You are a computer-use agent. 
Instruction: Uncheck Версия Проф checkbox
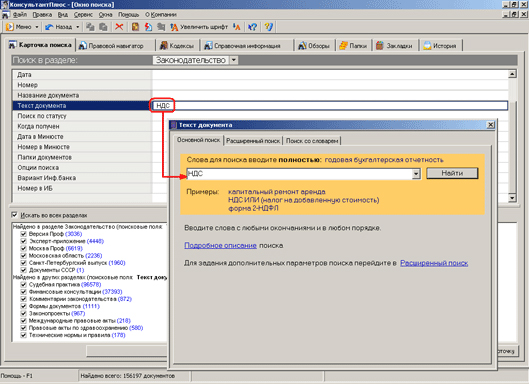(x=23, y=234)
